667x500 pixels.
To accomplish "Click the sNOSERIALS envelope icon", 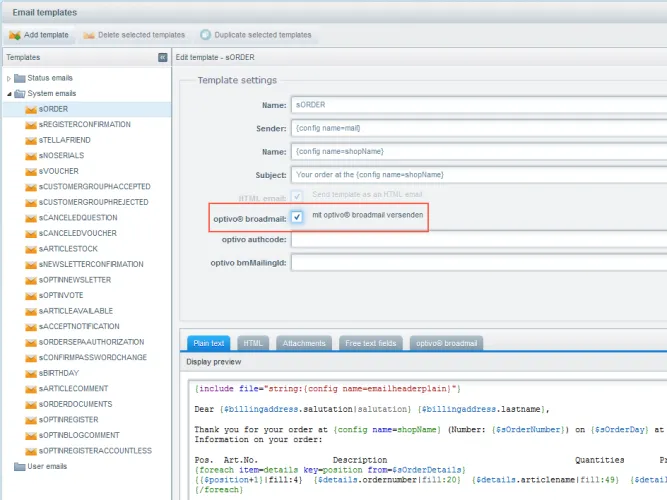I will pyautogui.click(x=31, y=156).
